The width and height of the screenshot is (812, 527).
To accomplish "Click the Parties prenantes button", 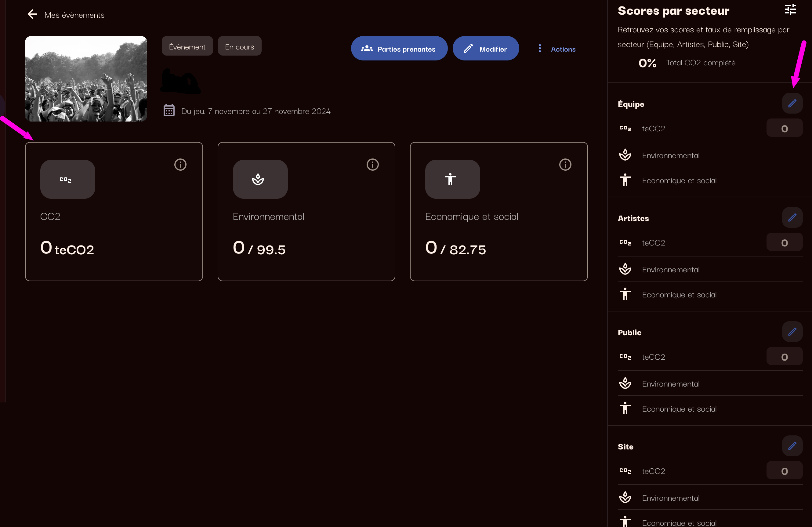I will click(399, 49).
